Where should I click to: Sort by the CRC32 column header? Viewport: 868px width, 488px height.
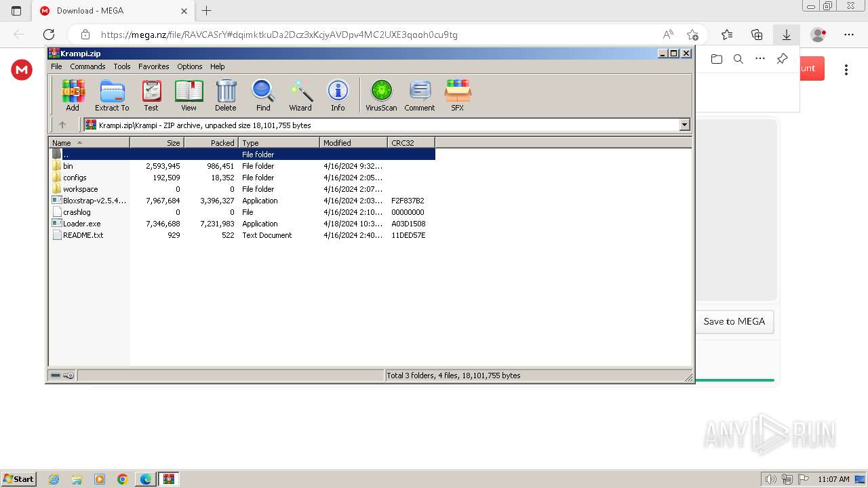411,142
